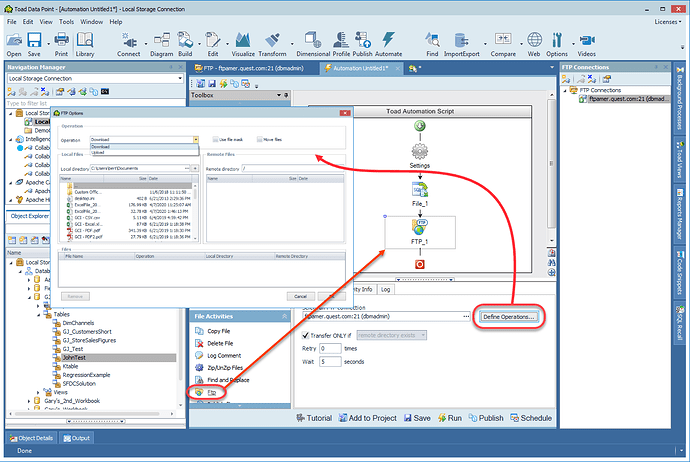Click the red stop activity in the script
Image resolution: width=690 pixels, height=462 pixels.
click(420, 264)
